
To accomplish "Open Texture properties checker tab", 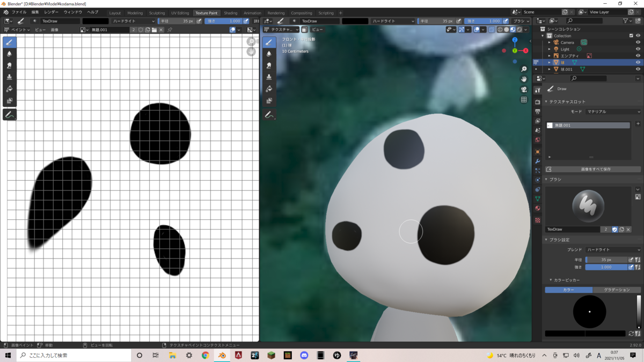I will tap(538, 220).
